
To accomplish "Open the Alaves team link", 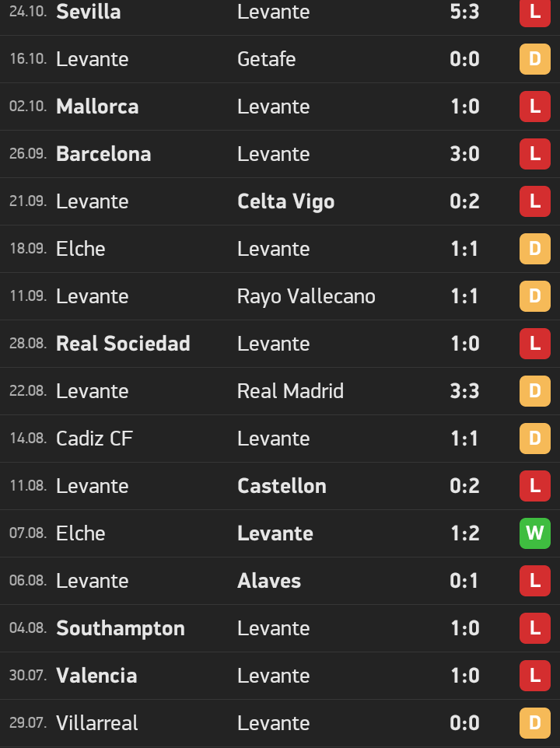I will click(x=268, y=581).
